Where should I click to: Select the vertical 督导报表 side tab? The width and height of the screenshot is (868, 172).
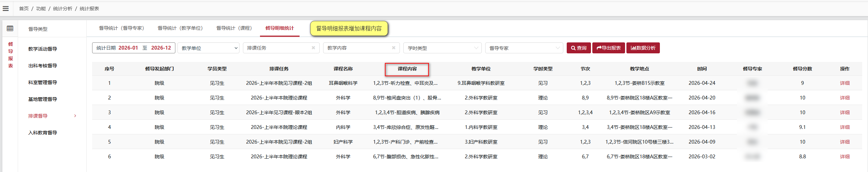tap(11, 55)
